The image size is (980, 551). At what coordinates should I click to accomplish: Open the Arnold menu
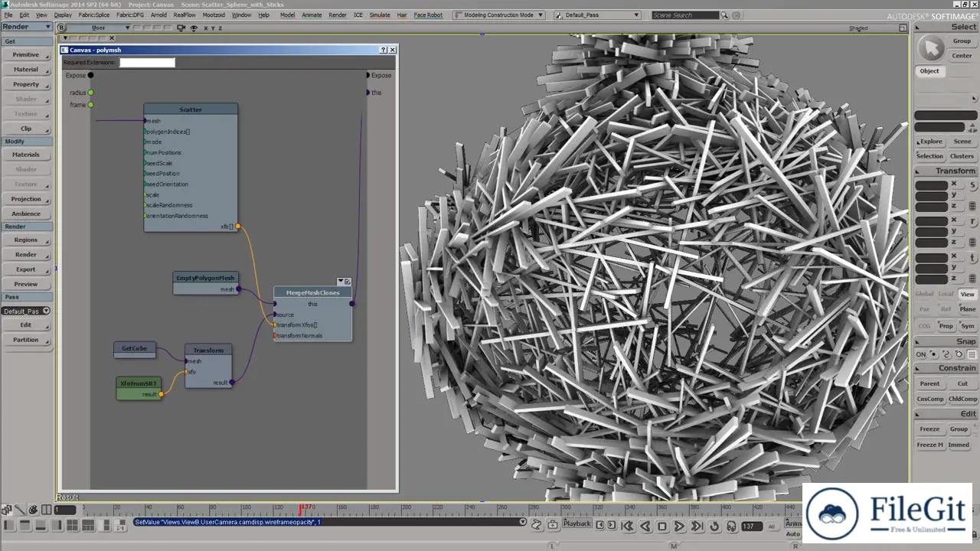pyautogui.click(x=158, y=15)
